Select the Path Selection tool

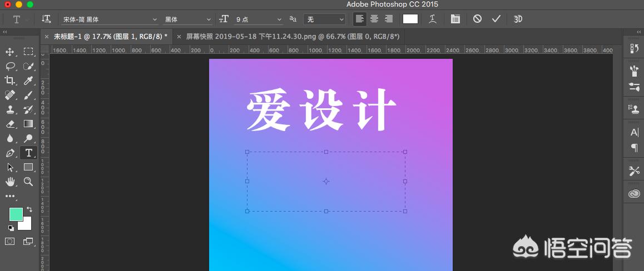tap(10, 167)
